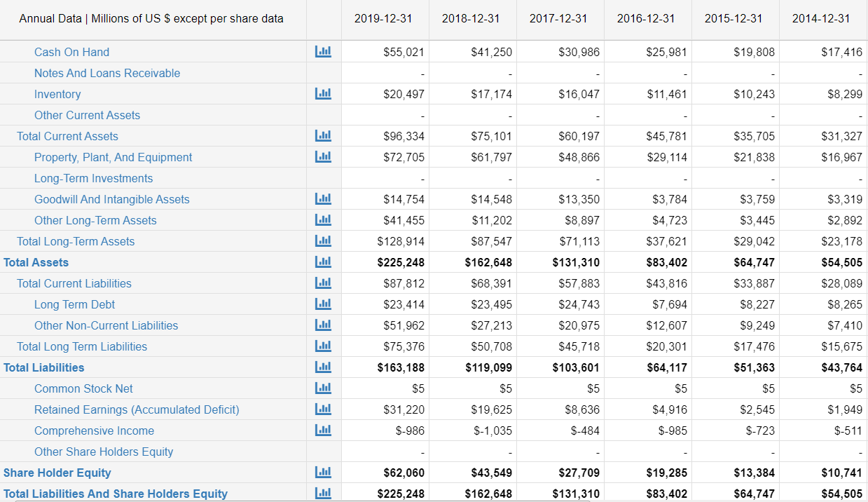Open the Property, Plant, And Equipment chart
Viewport: 868px width, 502px height.
point(323,156)
